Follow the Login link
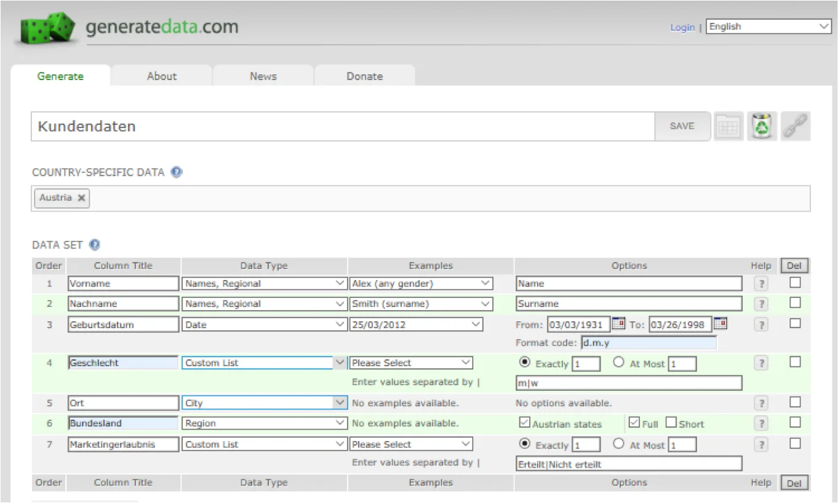Viewport: 838px width, 504px height. tap(682, 28)
